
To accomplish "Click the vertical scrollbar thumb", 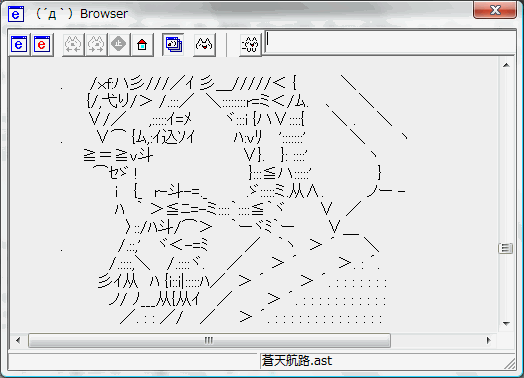I will pyautogui.click(x=506, y=248).
